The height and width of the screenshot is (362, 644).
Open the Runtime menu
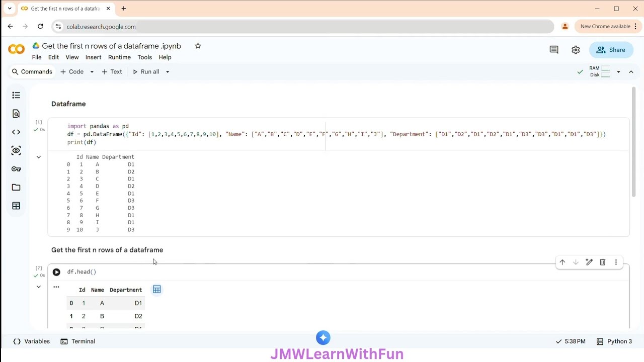click(x=119, y=57)
